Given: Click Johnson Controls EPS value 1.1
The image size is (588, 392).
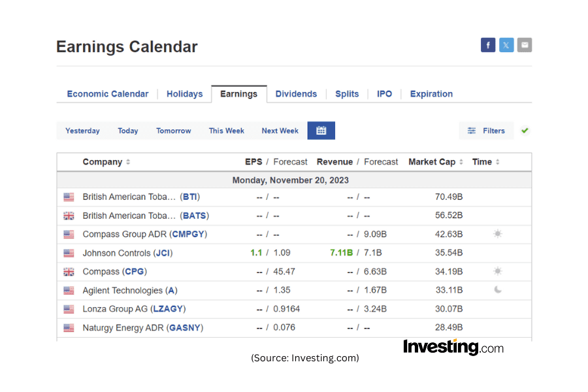Looking at the screenshot, I should [256, 253].
